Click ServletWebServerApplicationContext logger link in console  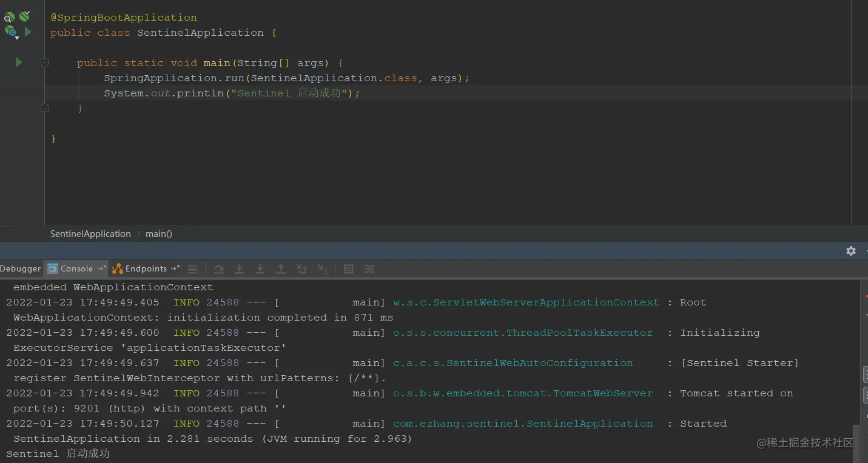(526, 302)
